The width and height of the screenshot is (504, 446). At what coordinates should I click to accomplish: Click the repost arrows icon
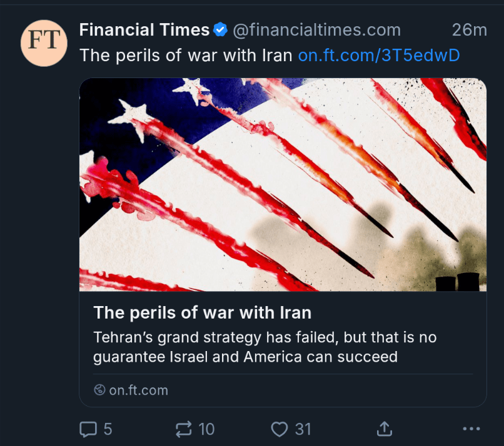point(184,429)
